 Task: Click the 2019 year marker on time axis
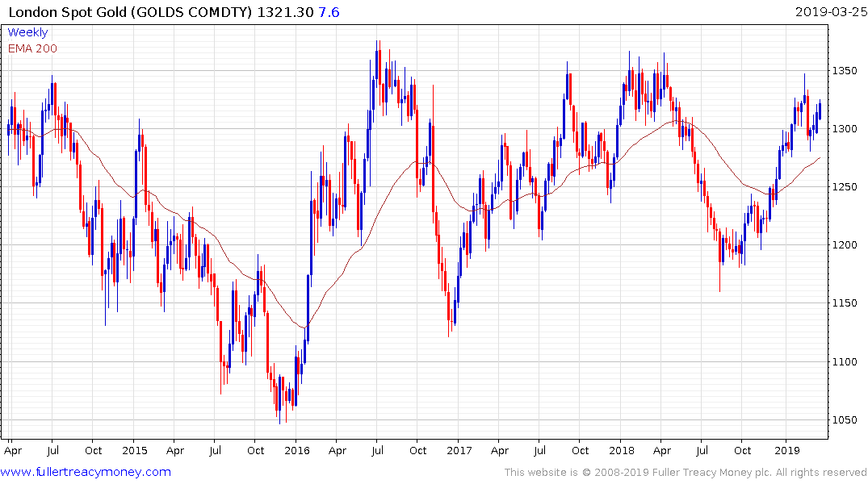coord(787,450)
